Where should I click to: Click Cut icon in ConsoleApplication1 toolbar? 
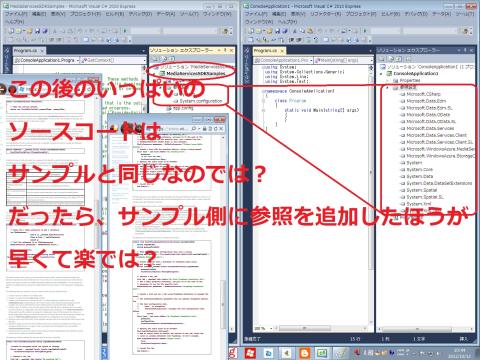(x=295, y=31)
